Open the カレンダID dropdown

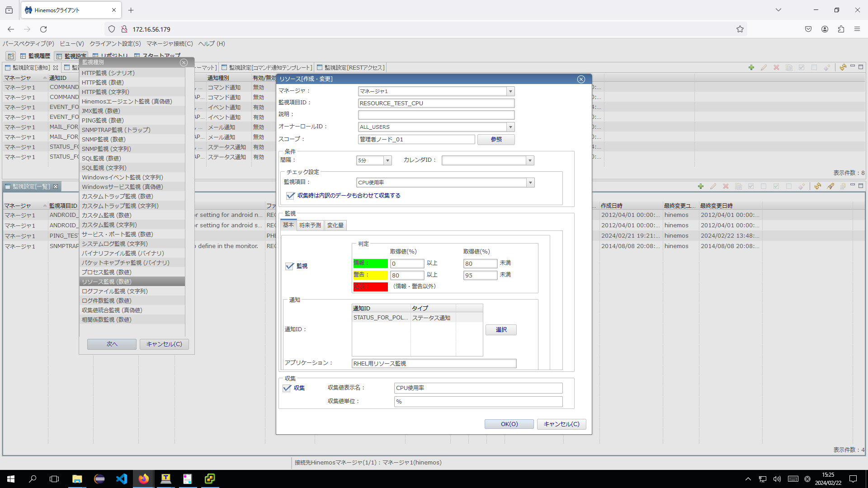point(530,161)
